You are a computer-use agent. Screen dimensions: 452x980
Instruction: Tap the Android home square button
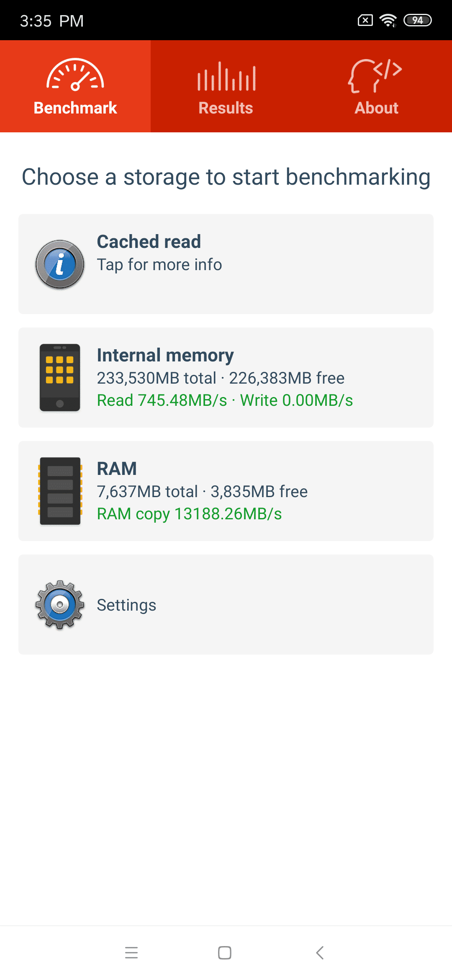225,953
